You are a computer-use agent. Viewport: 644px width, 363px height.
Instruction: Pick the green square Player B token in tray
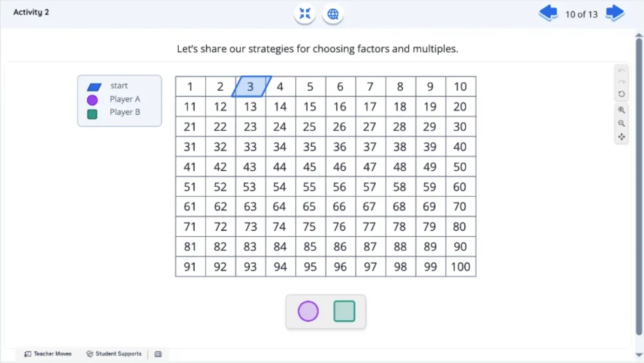pyautogui.click(x=344, y=311)
